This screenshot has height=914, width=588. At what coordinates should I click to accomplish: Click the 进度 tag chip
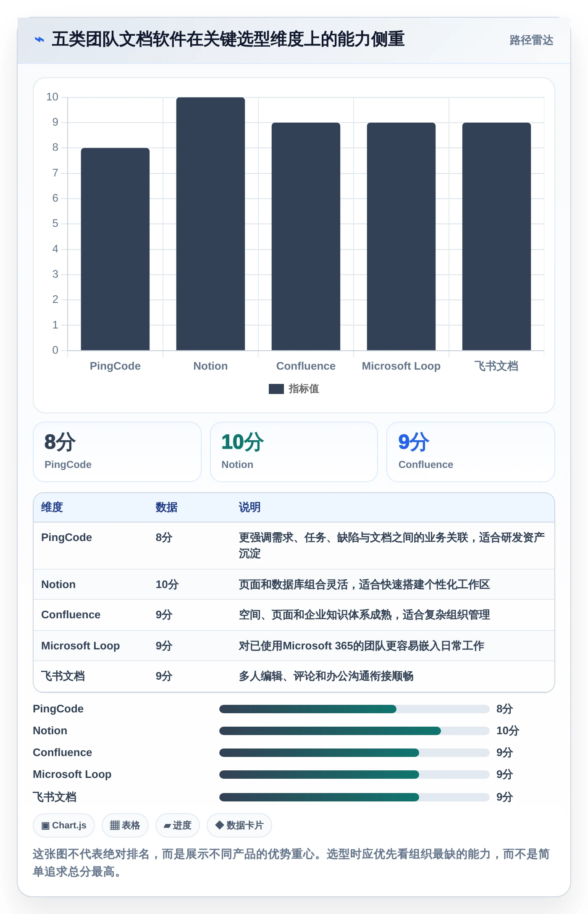coord(177,825)
